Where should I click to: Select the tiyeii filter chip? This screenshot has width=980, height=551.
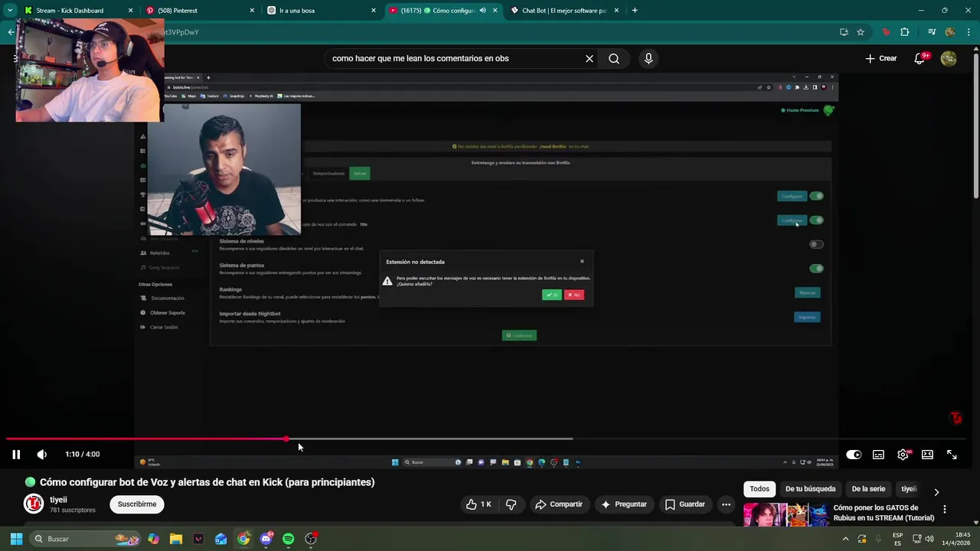pos(909,489)
